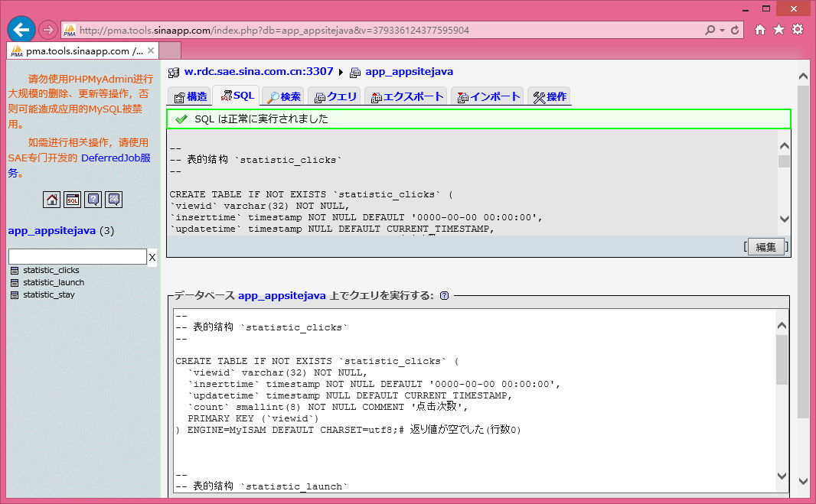Switch to the 検索 tab
816x504 pixels.
click(x=284, y=96)
